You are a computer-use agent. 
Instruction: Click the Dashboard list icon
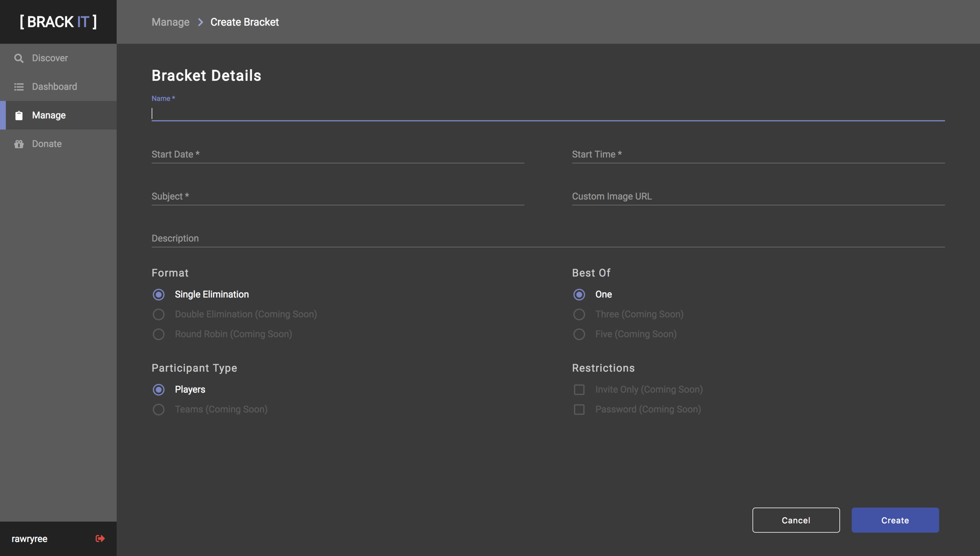pyautogui.click(x=19, y=87)
